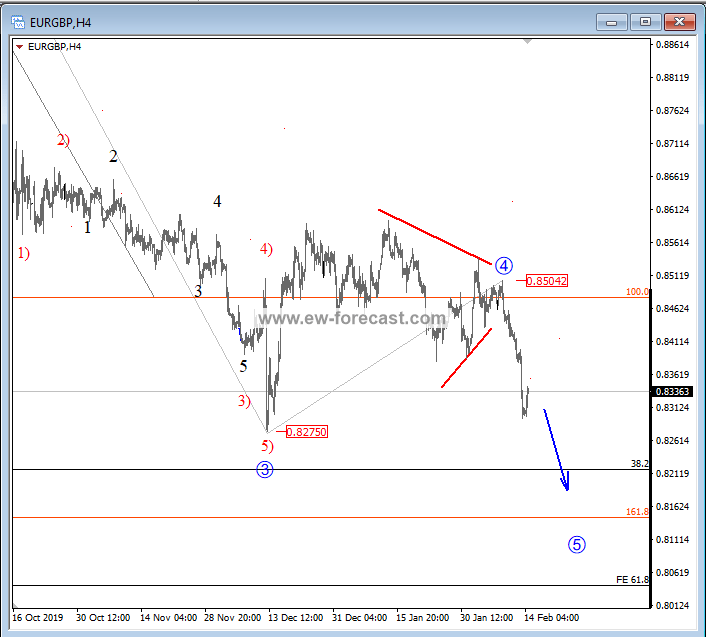Click the red 5) wave label
Screen dimensions: 706x637
click(266, 445)
